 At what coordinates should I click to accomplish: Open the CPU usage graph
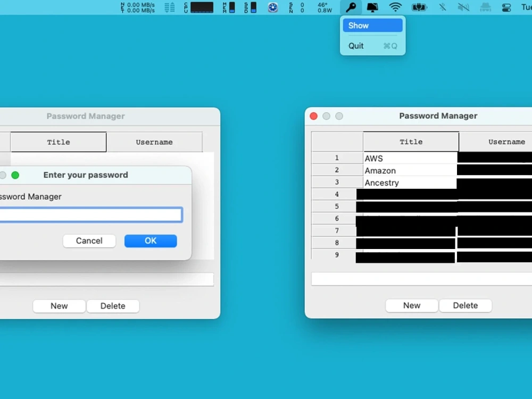pyautogui.click(x=199, y=7)
